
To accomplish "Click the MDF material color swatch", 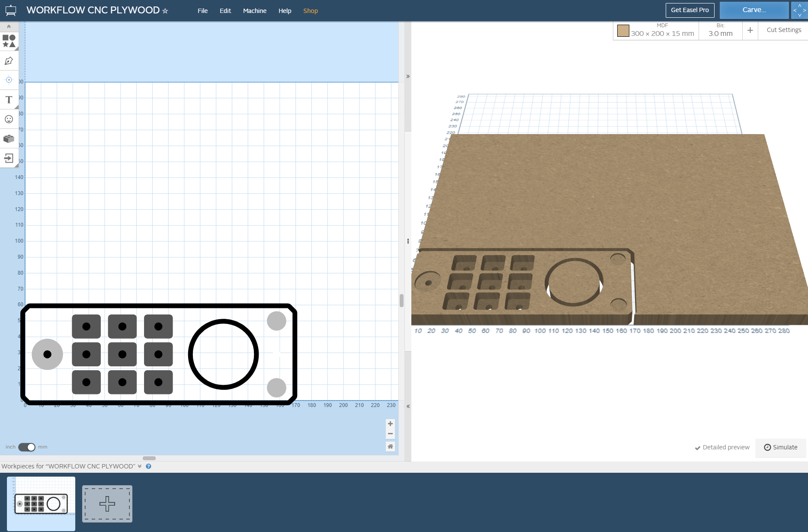I will 622,30.
